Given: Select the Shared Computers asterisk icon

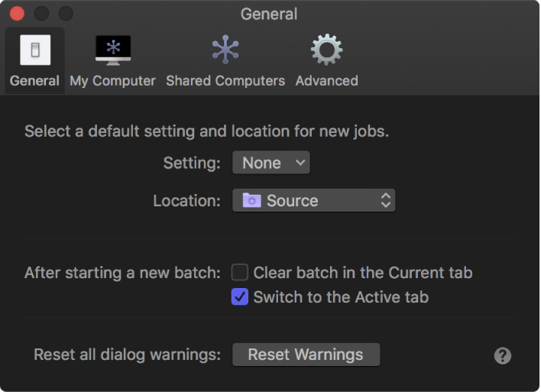Looking at the screenshot, I should [x=225, y=50].
